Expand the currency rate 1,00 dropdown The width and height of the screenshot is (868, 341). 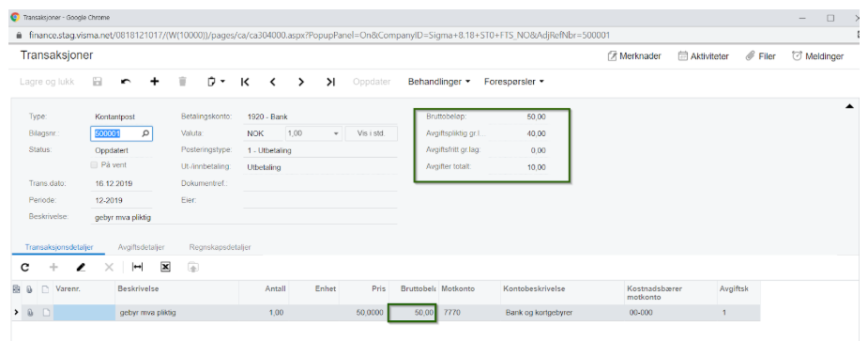coord(335,133)
